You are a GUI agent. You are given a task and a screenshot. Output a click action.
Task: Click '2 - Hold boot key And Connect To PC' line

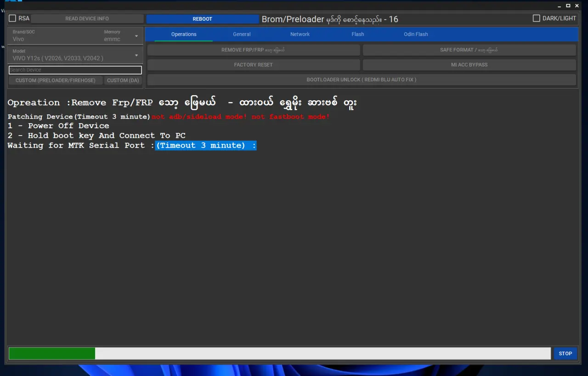click(x=96, y=136)
